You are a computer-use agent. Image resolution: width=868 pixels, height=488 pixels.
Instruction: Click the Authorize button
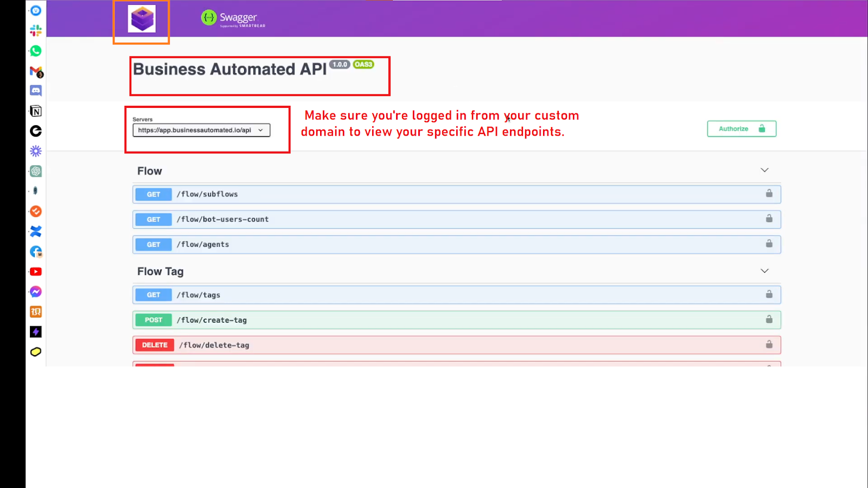pos(742,129)
